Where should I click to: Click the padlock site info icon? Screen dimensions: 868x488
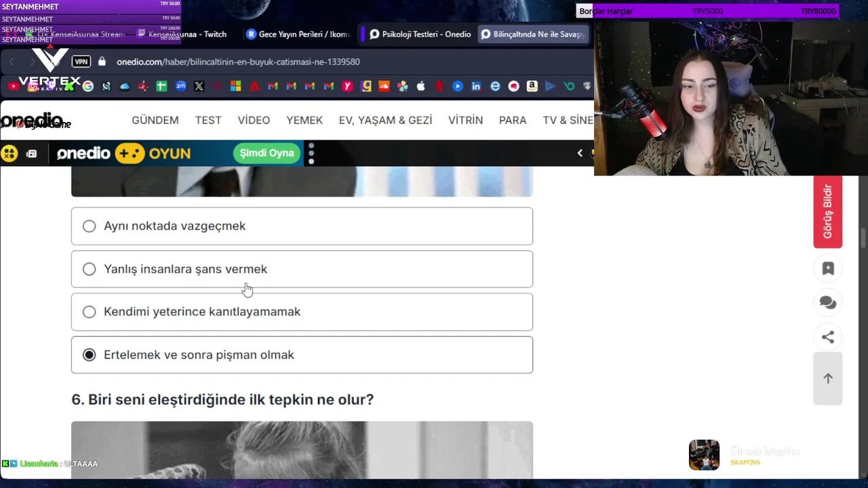102,62
